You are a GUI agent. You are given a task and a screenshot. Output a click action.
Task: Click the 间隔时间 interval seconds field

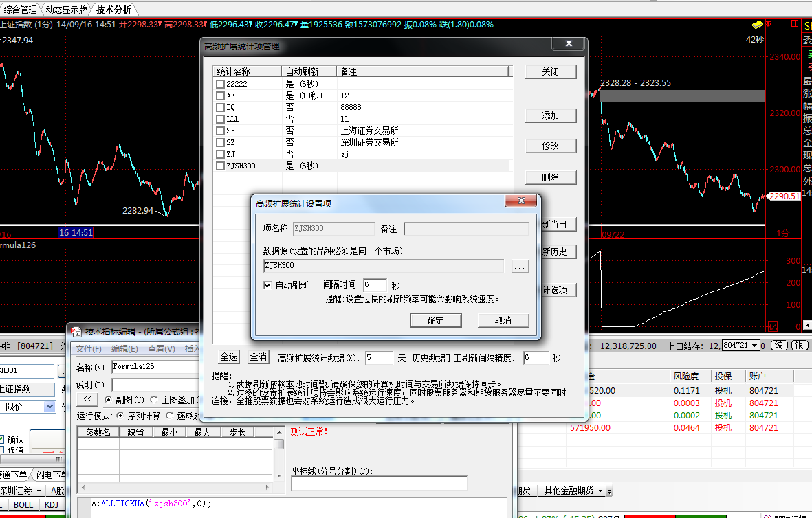(375, 285)
